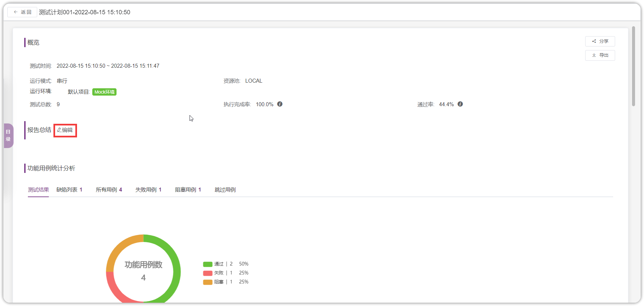The width and height of the screenshot is (644, 306).
Task: Click the 概览 section heading
Action: (33, 42)
